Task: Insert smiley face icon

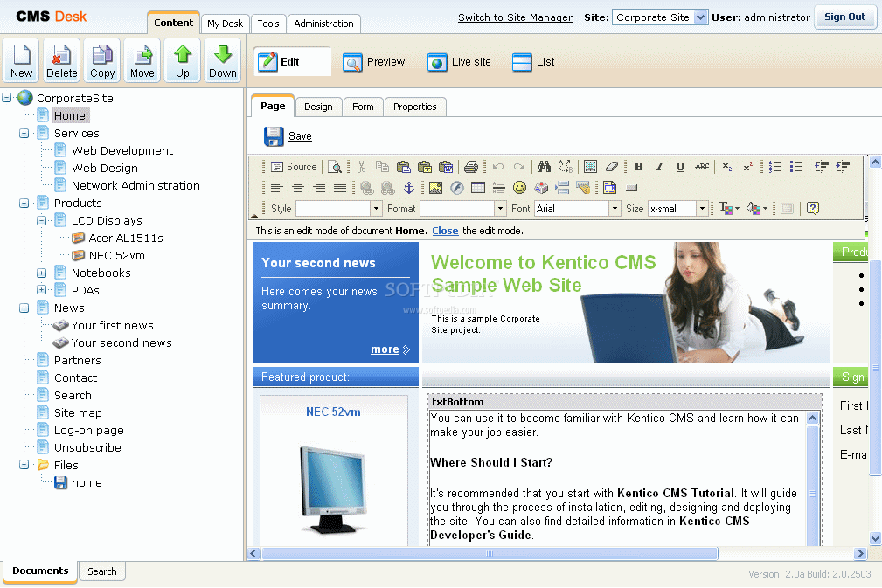Action: tap(520, 188)
